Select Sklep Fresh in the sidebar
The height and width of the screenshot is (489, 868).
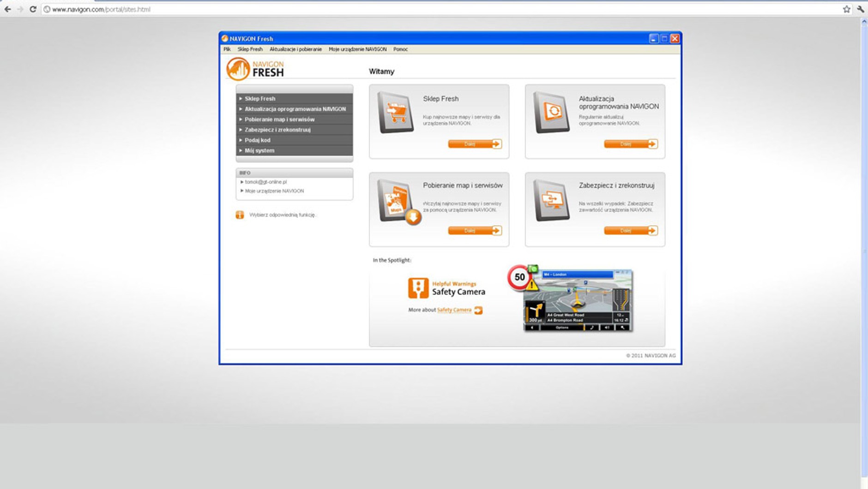click(x=295, y=99)
